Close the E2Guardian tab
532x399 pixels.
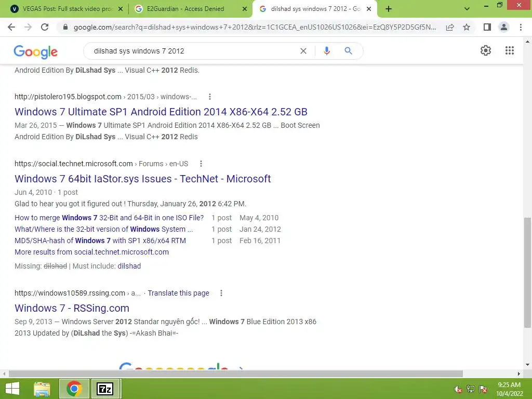click(x=245, y=9)
